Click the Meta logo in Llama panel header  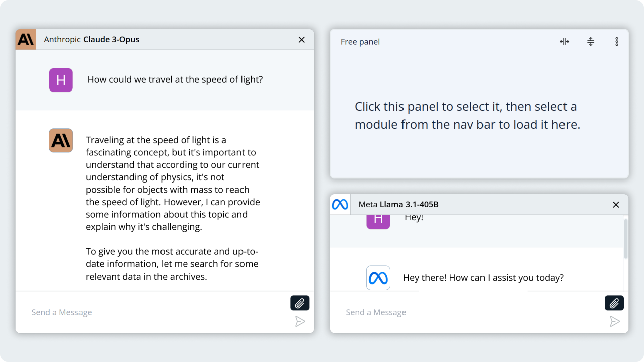point(340,205)
